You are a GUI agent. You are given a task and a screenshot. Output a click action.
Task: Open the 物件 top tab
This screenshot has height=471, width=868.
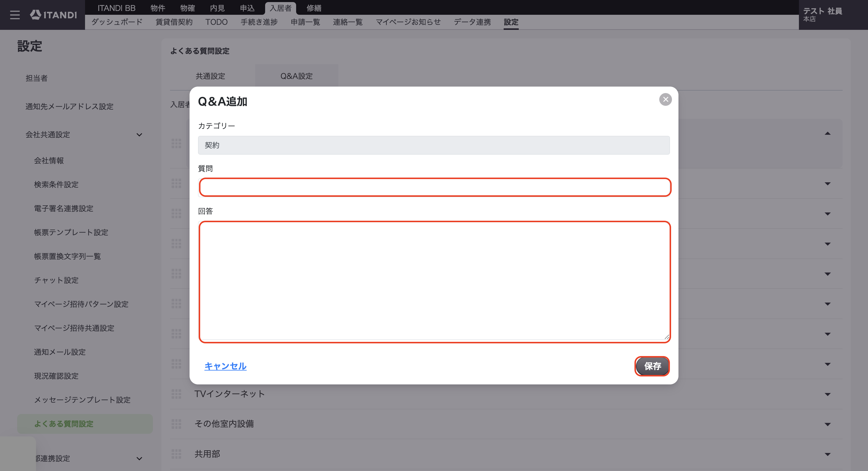click(158, 8)
